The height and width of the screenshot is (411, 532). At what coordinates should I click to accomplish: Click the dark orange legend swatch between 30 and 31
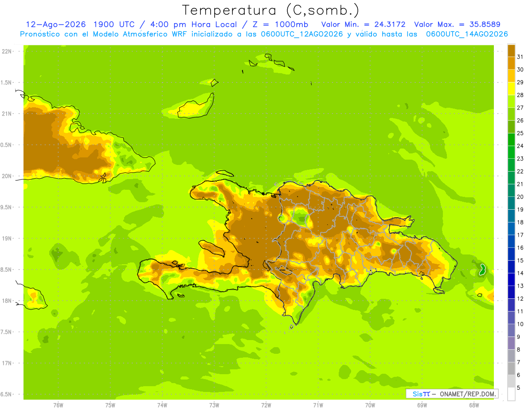click(x=511, y=63)
